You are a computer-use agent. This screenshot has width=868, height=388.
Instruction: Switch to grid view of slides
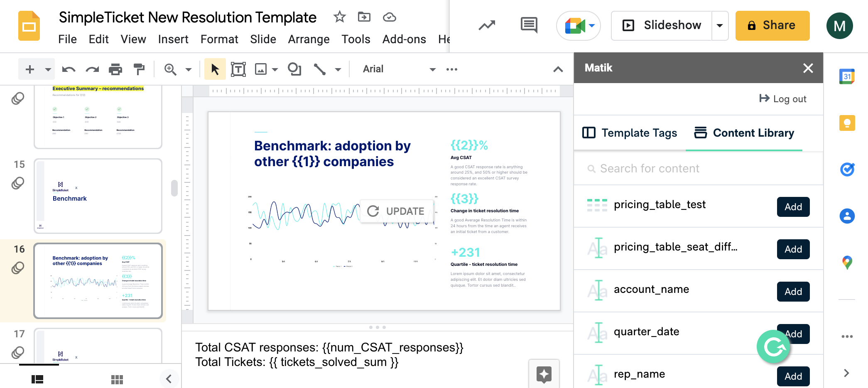(x=117, y=379)
